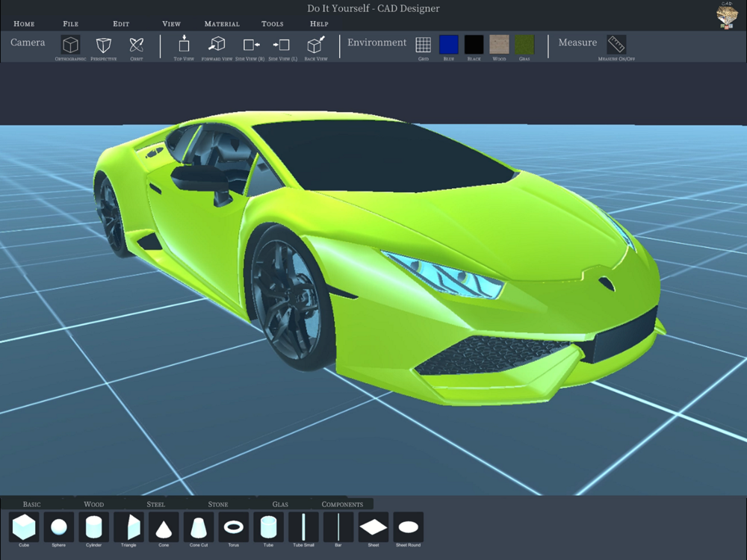
Task: Switch to the Wood tab
Action: point(93,504)
